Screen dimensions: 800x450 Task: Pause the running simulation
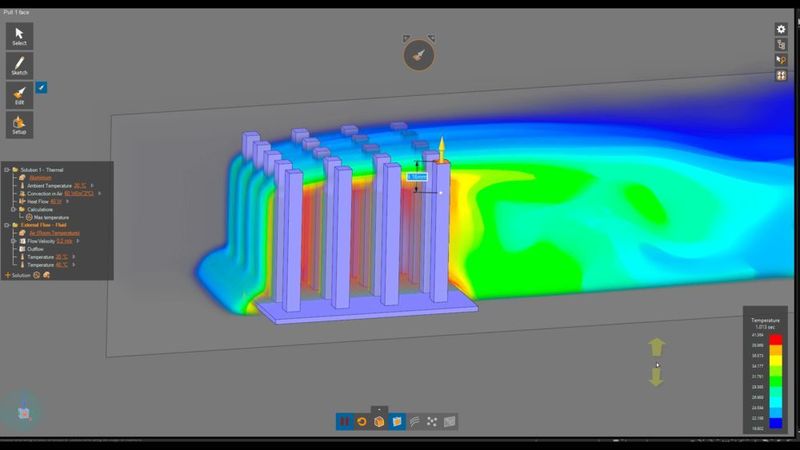point(344,421)
